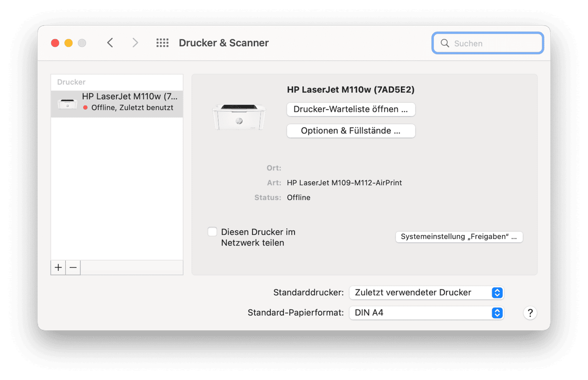Go forward with the right chevron arrow
The width and height of the screenshot is (588, 380).
point(135,43)
